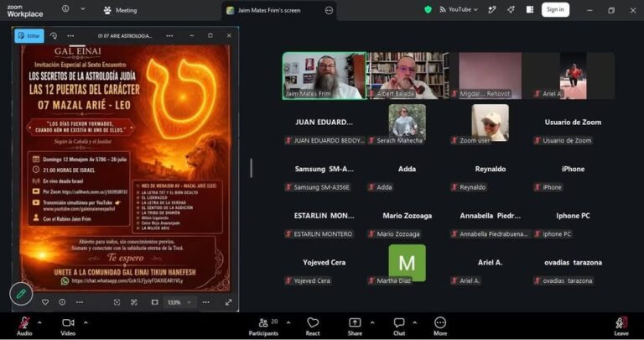Viewport: 644px width, 340px height.
Task: Open the Meeting tab
Action: pos(121,10)
